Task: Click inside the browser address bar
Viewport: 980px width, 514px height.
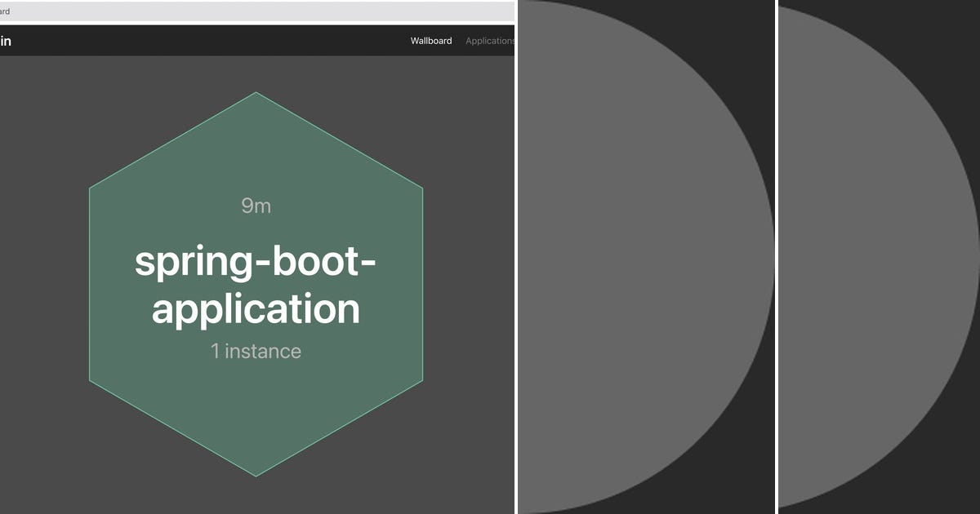Action: point(245,12)
